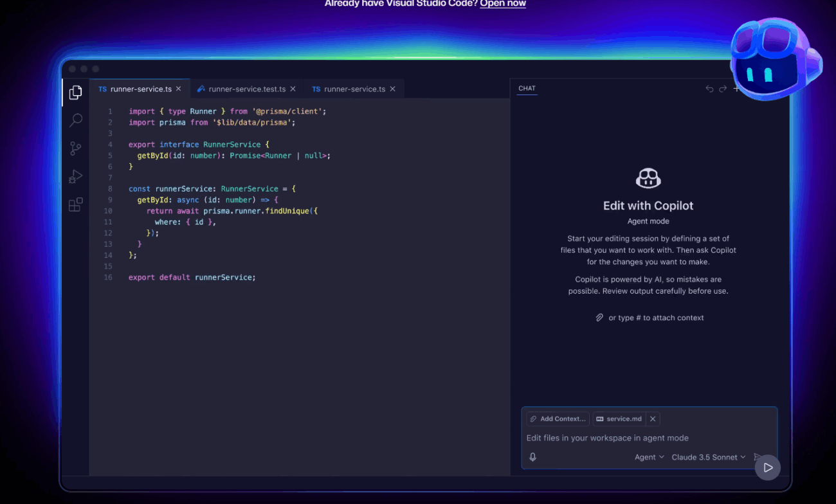Click the 'export default runnerService;' code line
This screenshot has height=504, width=836.
(x=192, y=278)
